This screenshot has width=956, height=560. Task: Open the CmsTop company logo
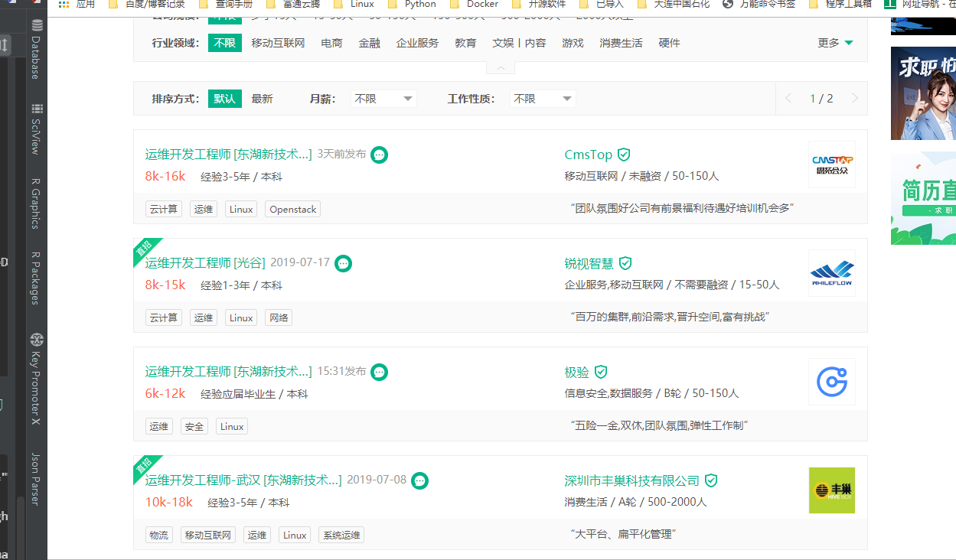pyautogui.click(x=832, y=164)
